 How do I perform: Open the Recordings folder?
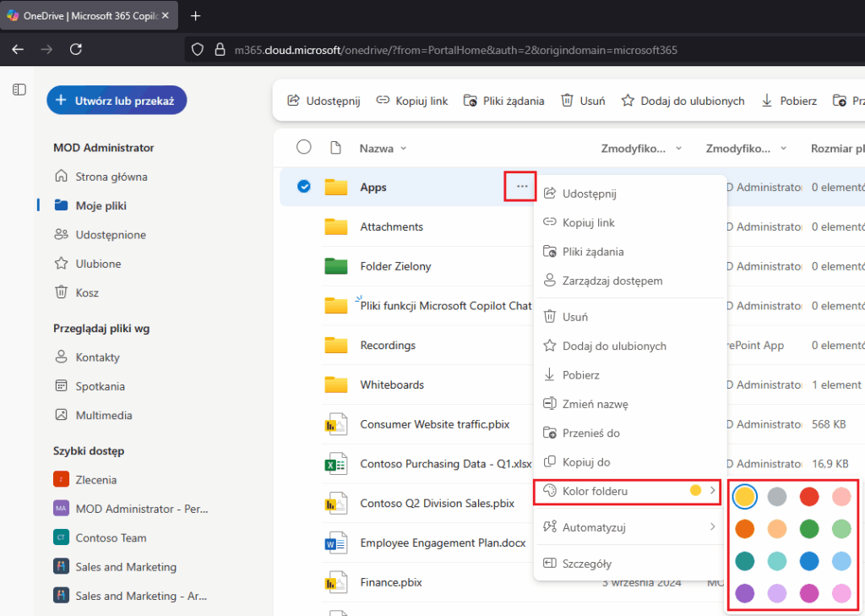tap(388, 346)
